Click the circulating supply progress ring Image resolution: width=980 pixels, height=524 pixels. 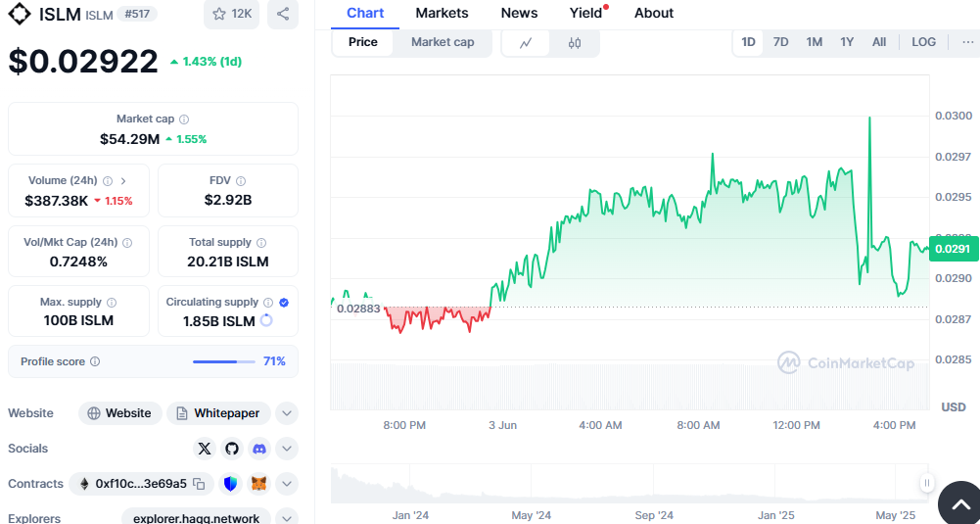coord(265,321)
